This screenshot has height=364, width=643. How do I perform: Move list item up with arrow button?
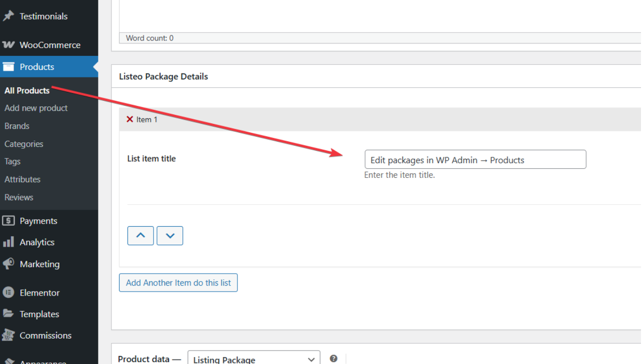coord(140,236)
